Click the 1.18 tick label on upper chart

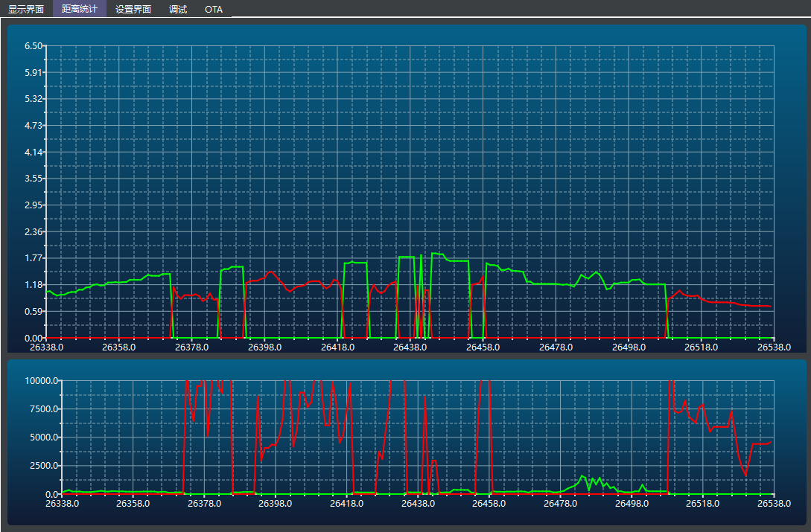pos(34,285)
